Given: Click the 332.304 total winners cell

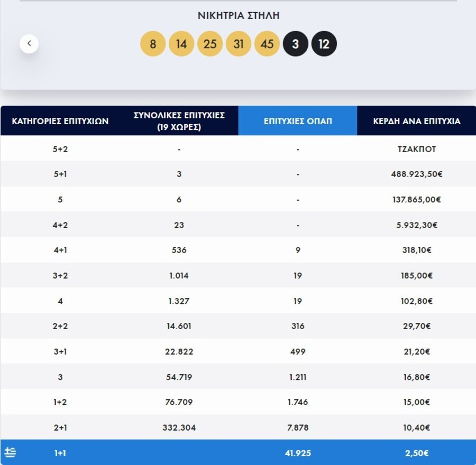Looking at the screenshot, I should click(179, 427).
